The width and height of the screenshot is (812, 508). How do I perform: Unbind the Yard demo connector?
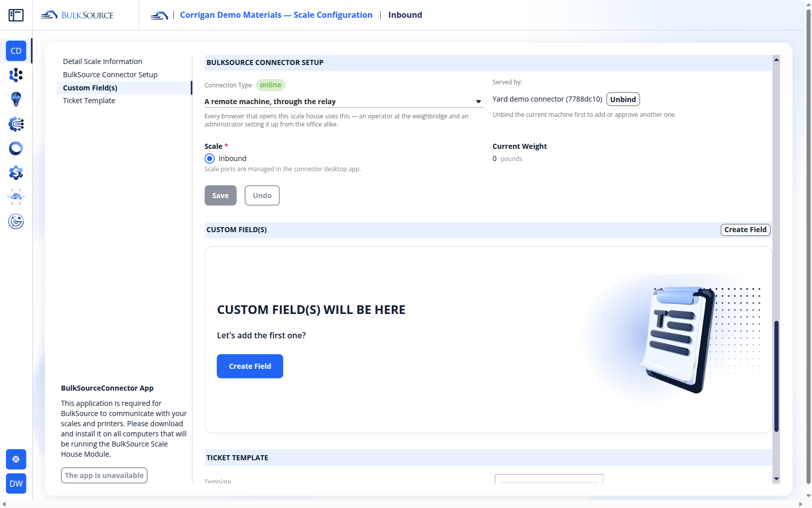pos(623,100)
